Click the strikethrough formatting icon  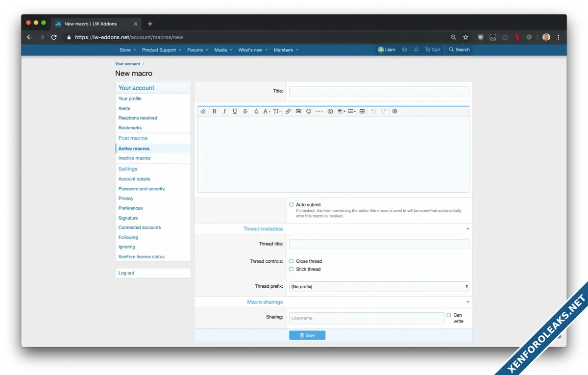click(x=245, y=111)
